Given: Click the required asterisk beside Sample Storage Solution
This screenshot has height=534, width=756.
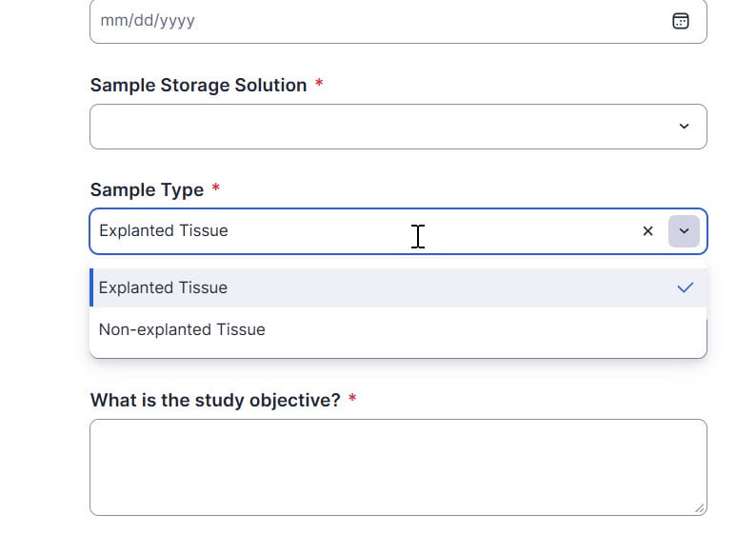Looking at the screenshot, I should (319, 83).
